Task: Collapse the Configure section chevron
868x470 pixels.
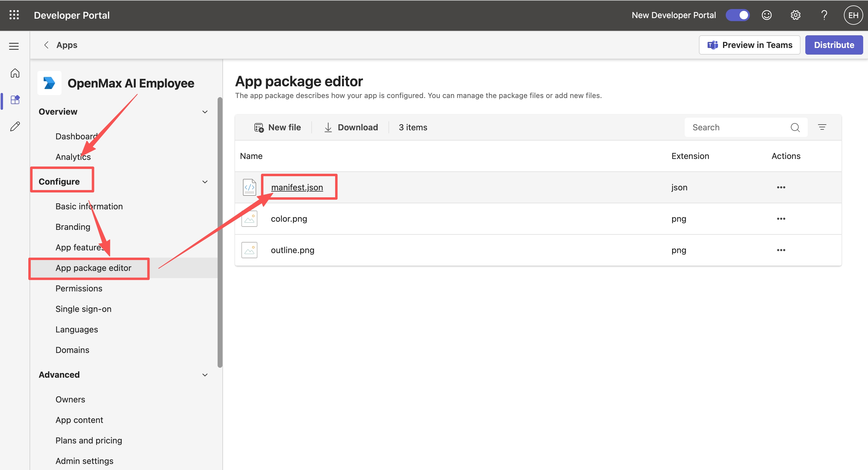Action: [205, 182]
